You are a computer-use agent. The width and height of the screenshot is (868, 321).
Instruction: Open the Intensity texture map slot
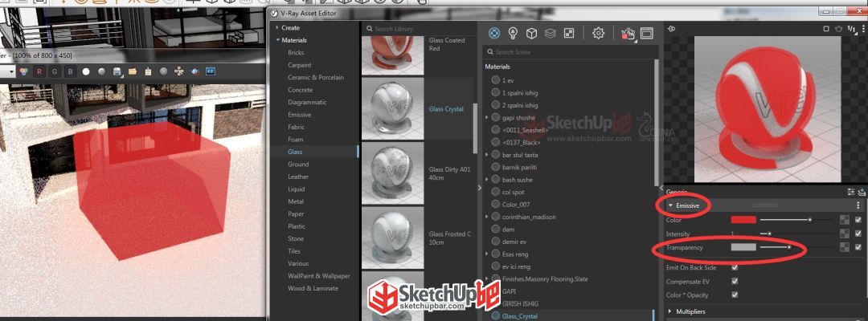click(845, 234)
